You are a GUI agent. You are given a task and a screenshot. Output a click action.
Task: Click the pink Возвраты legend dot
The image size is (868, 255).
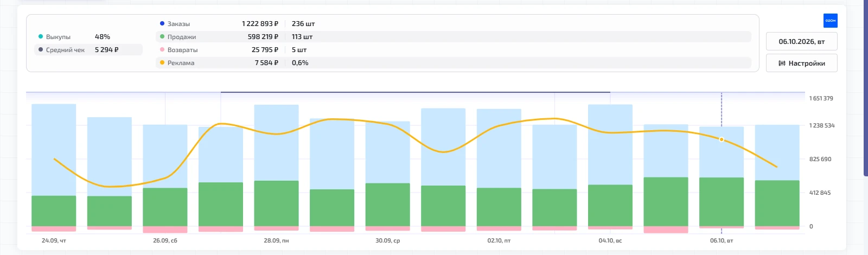click(x=162, y=49)
